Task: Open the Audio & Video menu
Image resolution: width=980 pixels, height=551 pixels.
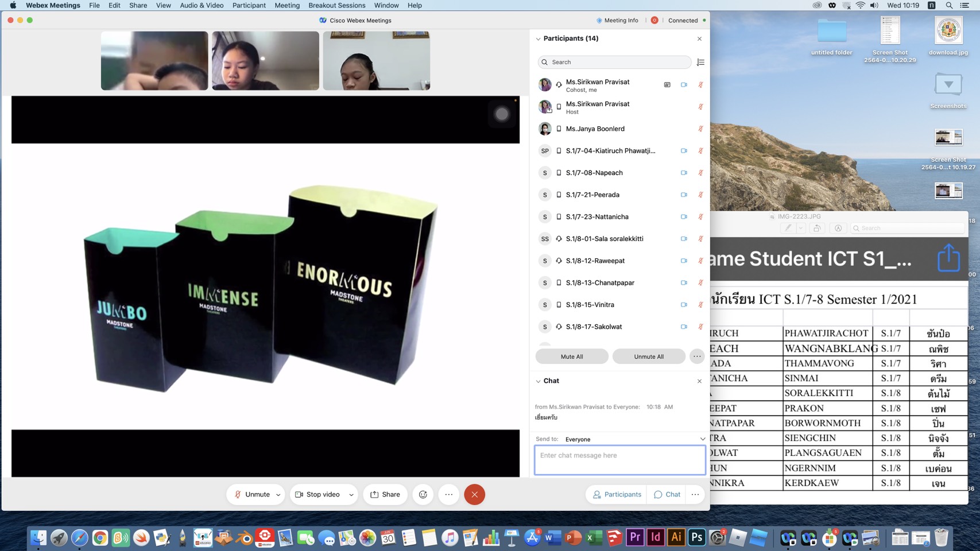Action: click(202, 5)
